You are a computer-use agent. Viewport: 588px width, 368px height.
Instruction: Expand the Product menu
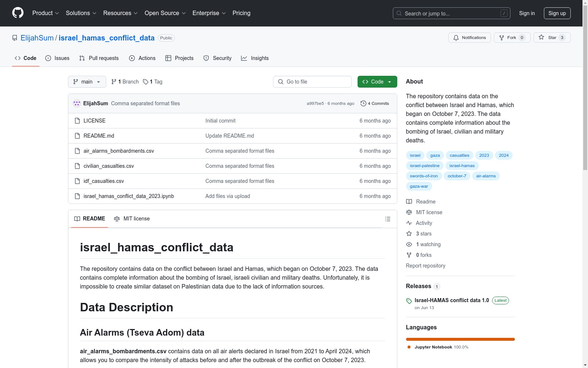(46, 13)
